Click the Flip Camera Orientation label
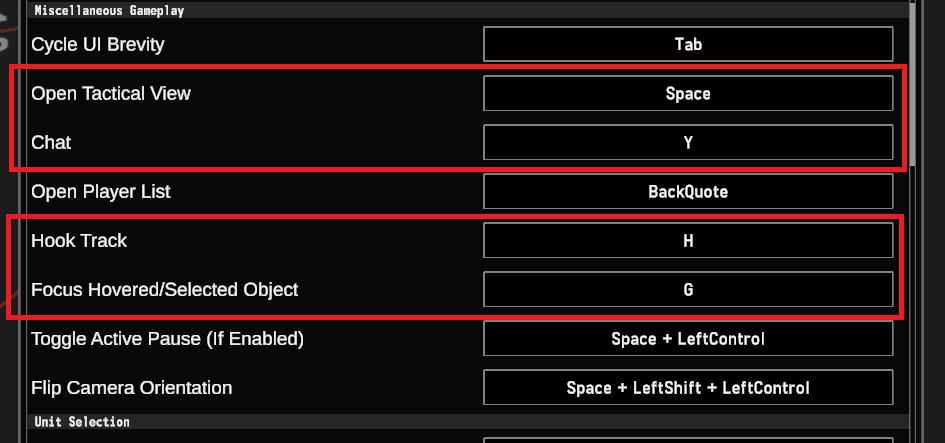The height and width of the screenshot is (443, 945). tap(131, 387)
